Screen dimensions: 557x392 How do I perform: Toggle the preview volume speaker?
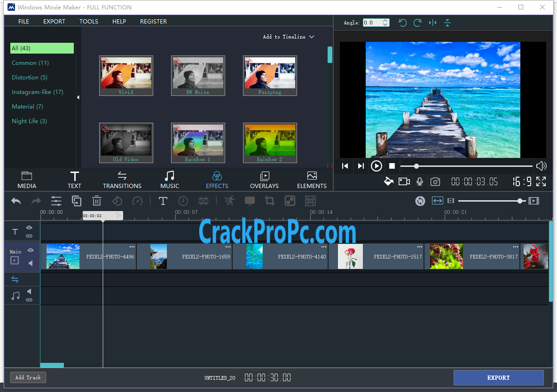[541, 166]
